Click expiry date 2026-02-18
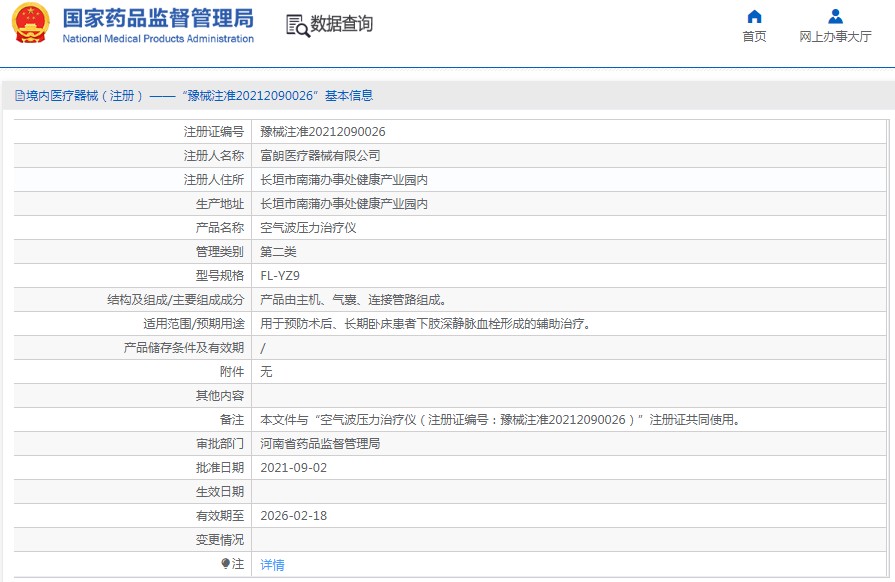895x582 pixels. [293, 516]
